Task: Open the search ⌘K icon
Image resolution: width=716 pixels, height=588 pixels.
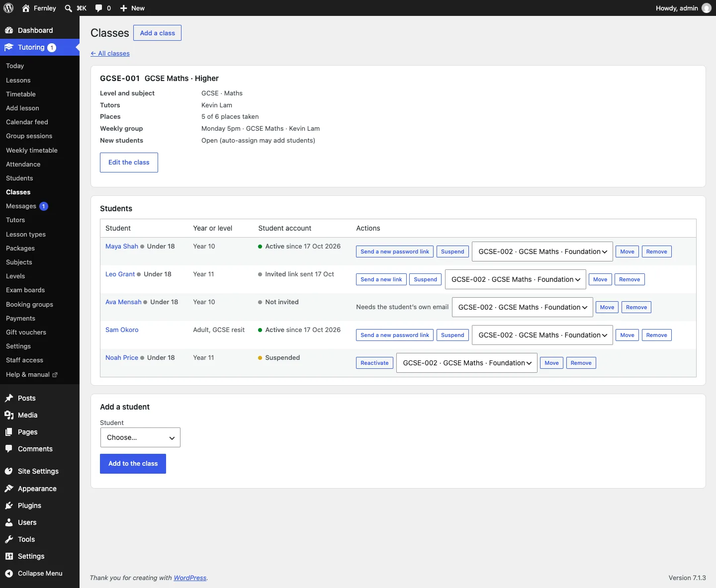Action: (69, 8)
